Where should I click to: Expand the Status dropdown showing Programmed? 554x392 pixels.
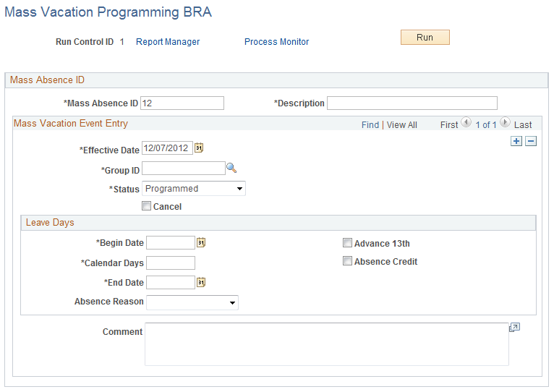(194, 188)
